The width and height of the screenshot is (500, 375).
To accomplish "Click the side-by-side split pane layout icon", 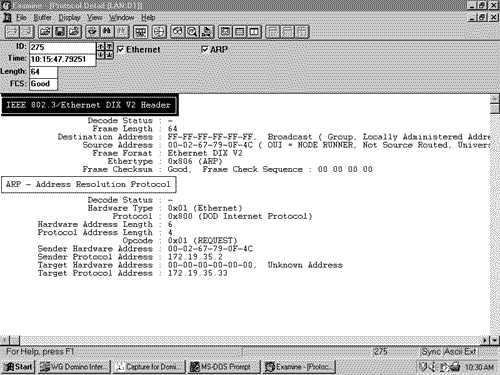I will click(254, 32).
